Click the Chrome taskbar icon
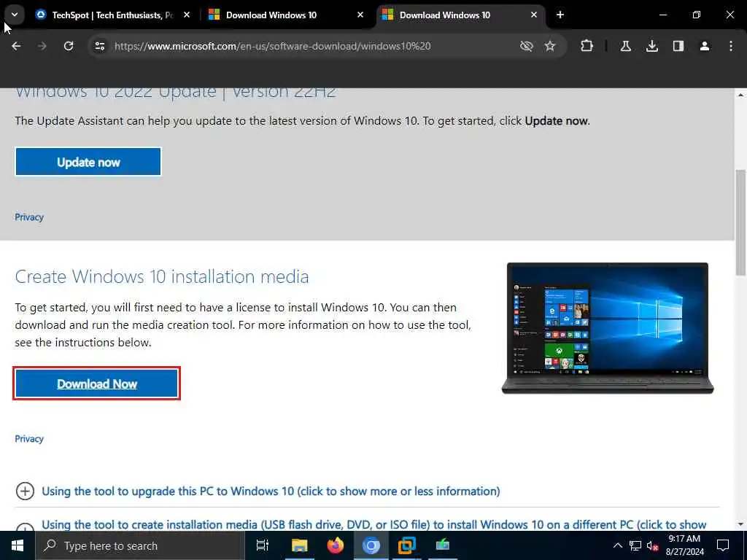This screenshot has height=560, width=747. [x=371, y=545]
